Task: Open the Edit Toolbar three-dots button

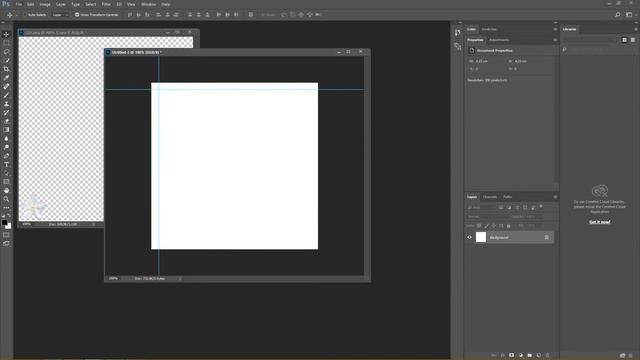Action: [x=6, y=208]
